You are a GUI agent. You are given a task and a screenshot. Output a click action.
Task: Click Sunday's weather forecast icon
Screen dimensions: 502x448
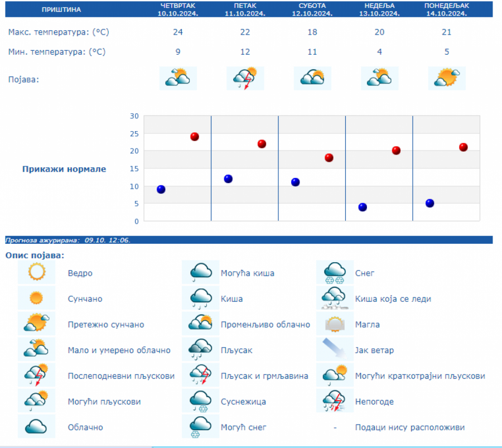[379, 78]
